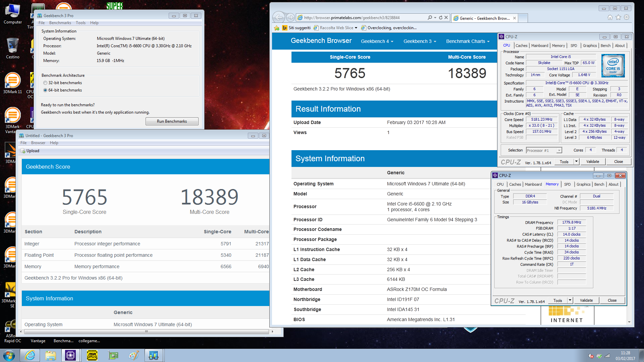Image resolution: width=644 pixels, height=362 pixels.
Task: Open the address bar history dropdown arrow
Action: (435, 17)
